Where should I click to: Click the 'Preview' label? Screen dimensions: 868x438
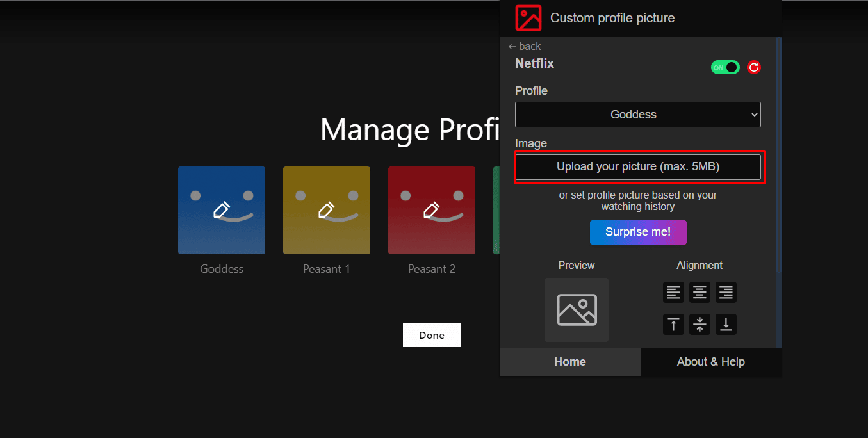click(x=577, y=265)
